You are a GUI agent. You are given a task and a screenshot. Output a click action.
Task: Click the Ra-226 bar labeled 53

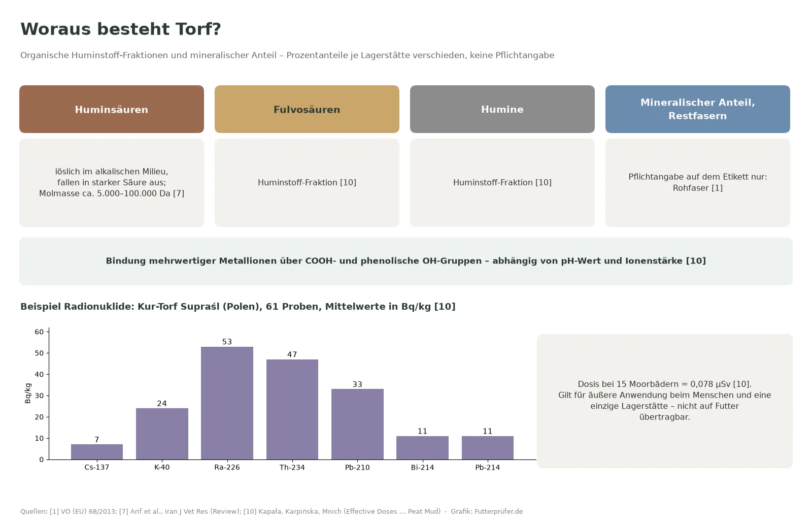[x=227, y=403]
